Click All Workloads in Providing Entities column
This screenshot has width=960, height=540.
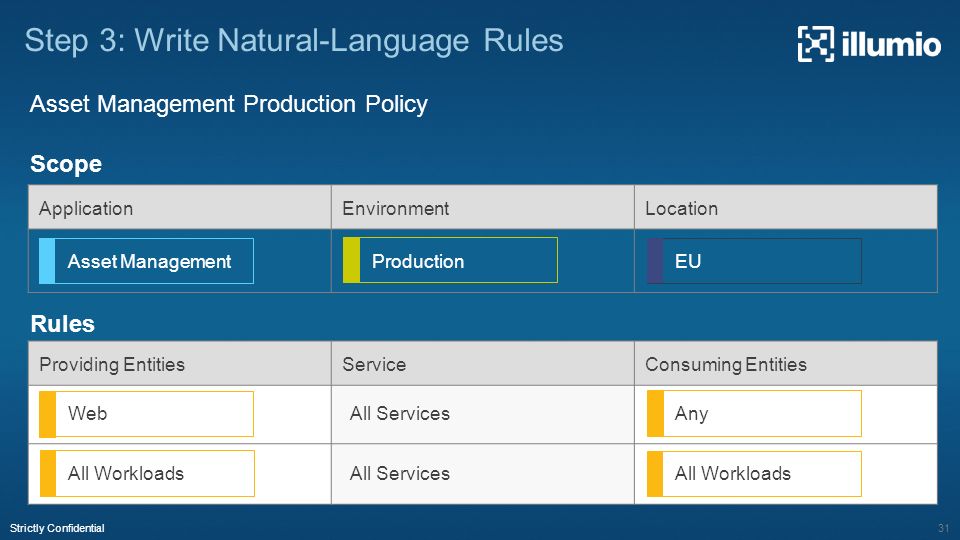coord(147,474)
